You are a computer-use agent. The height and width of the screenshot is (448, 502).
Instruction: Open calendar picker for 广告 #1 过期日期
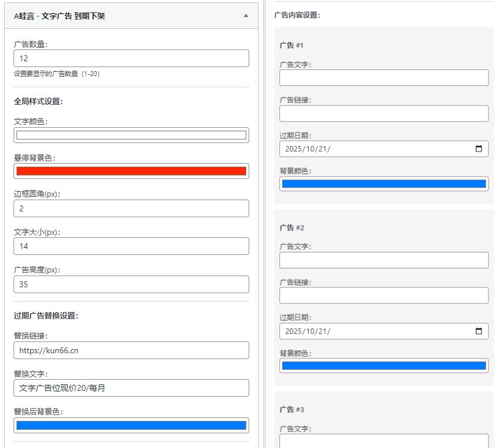[x=478, y=149]
